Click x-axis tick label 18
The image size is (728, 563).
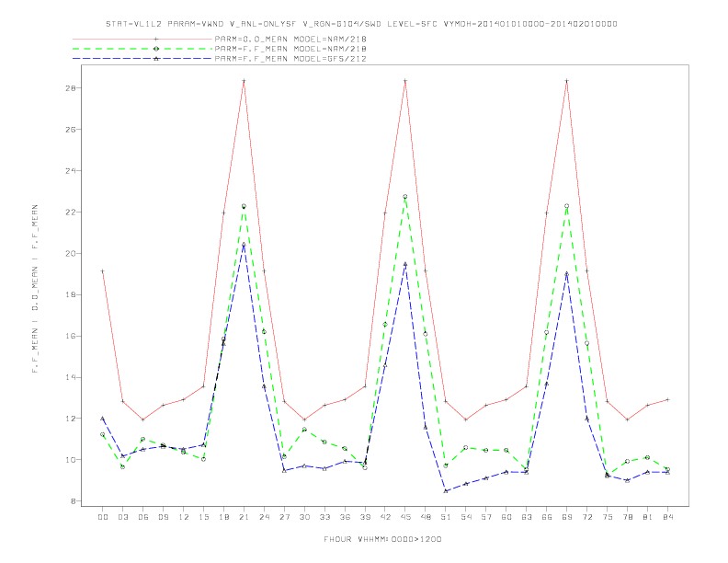(223, 517)
